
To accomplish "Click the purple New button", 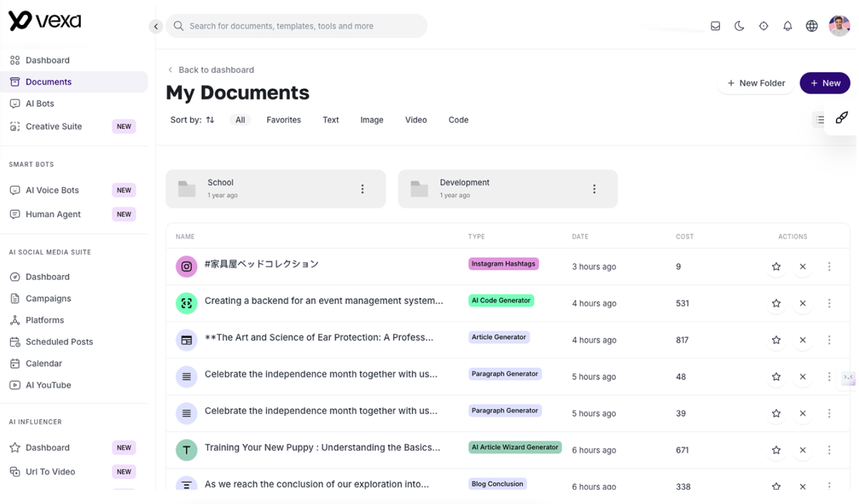I will pyautogui.click(x=824, y=83).
